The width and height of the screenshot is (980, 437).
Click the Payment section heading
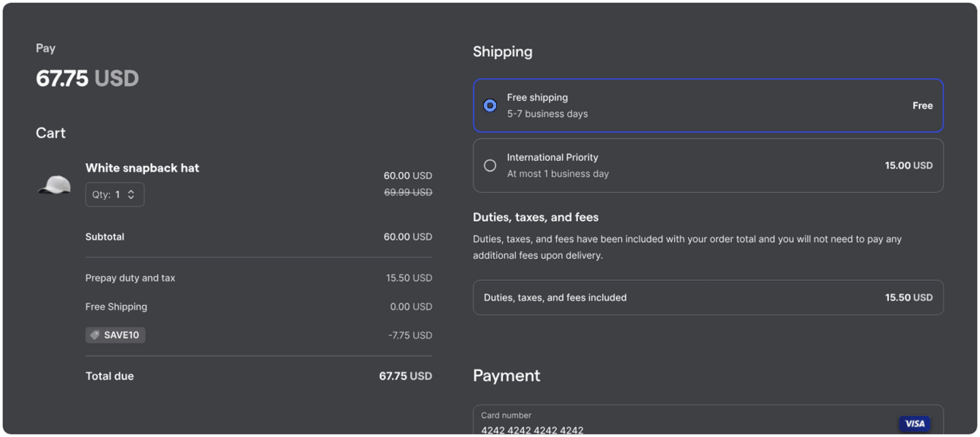(507, 376)
